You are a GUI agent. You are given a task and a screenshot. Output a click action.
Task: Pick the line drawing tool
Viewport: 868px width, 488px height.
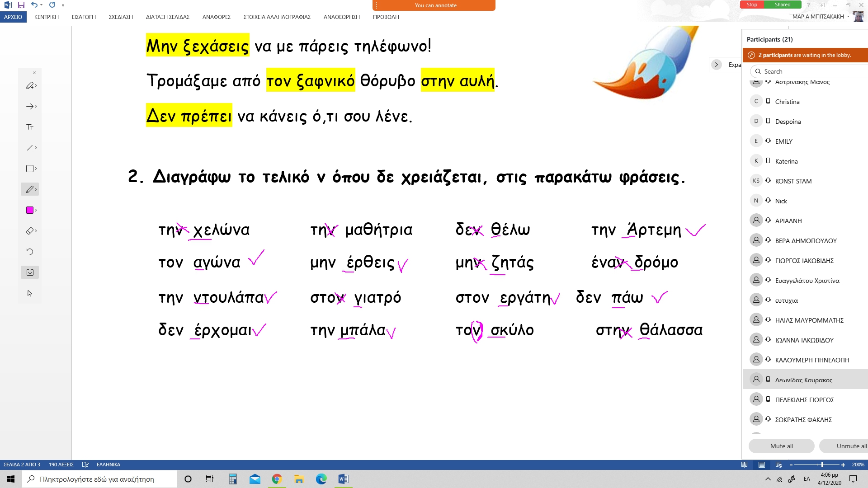tap(30, 148)
